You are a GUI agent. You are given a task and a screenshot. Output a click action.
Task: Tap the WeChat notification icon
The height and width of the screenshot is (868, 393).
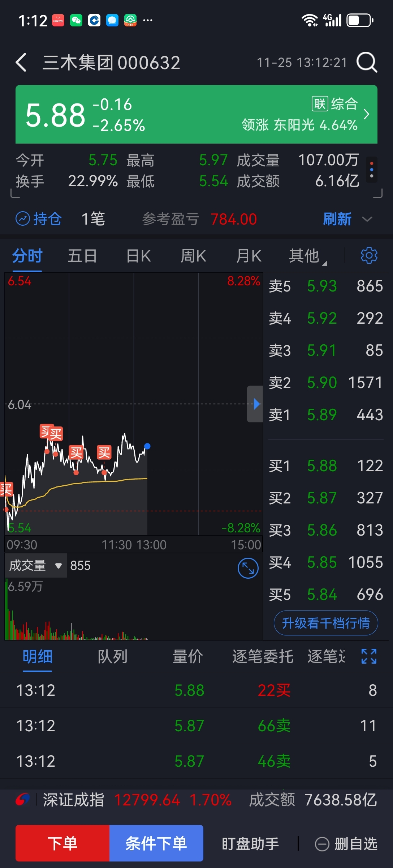coord(76,20)
